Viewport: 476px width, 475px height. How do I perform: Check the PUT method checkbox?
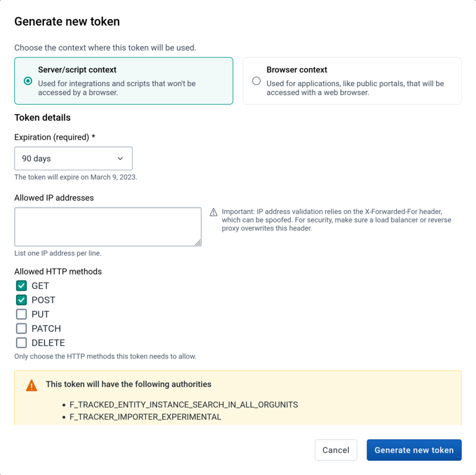point(21,314)
